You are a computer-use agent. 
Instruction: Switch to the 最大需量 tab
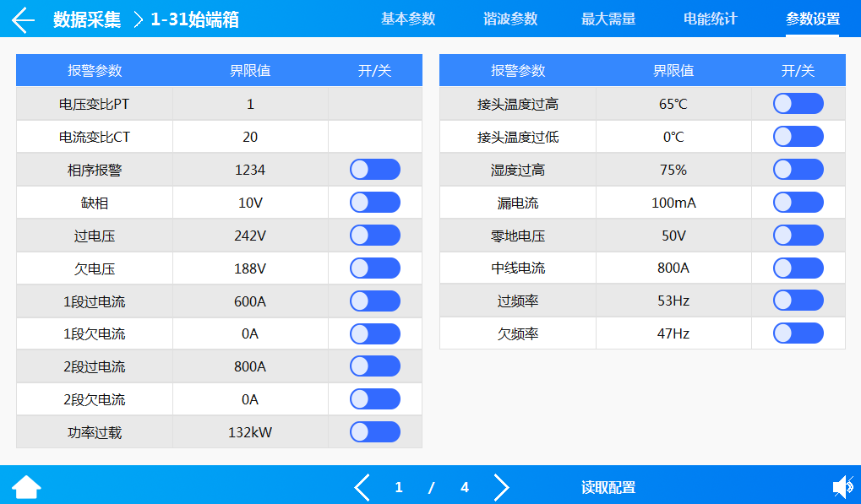(x=608, y=19)
